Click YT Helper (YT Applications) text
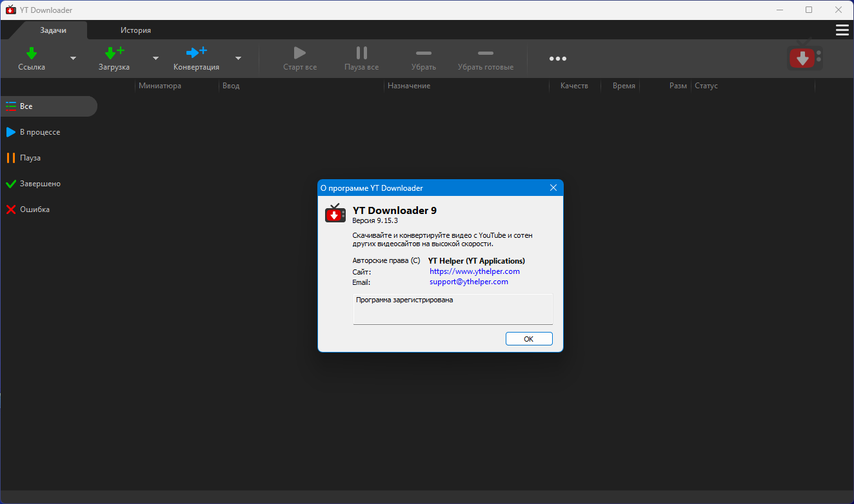 coord(477,261)
